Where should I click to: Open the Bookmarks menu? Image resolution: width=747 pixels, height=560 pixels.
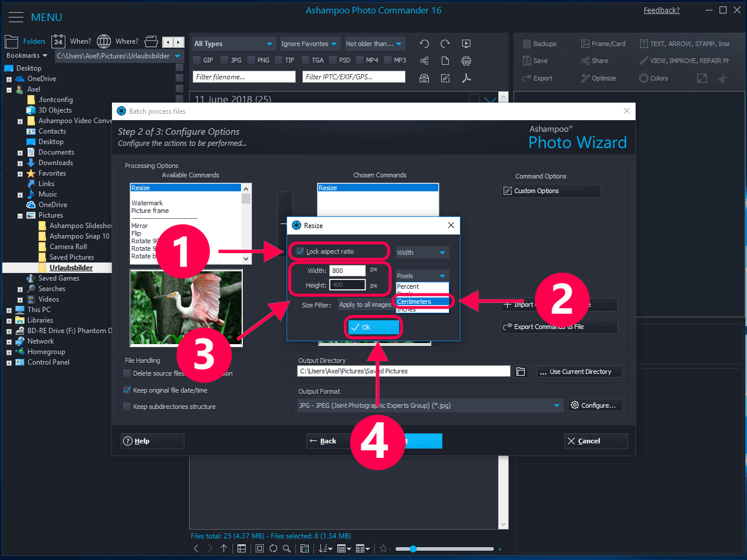[27, 55]
